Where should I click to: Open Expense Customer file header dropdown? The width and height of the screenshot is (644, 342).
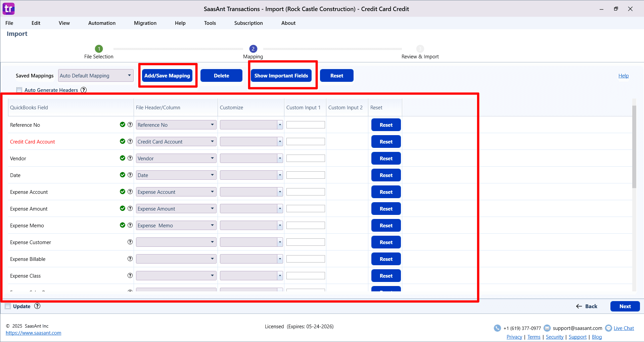(x=176, y=242)
